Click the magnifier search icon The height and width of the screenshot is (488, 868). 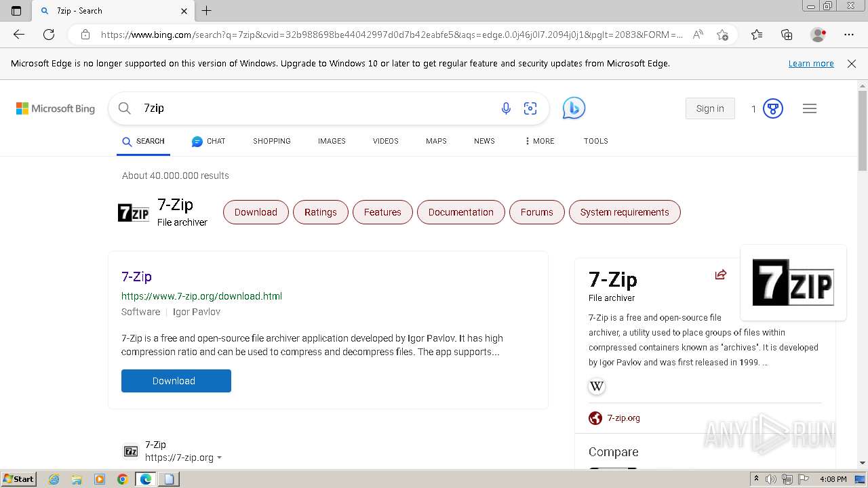[x=124, y=108]
